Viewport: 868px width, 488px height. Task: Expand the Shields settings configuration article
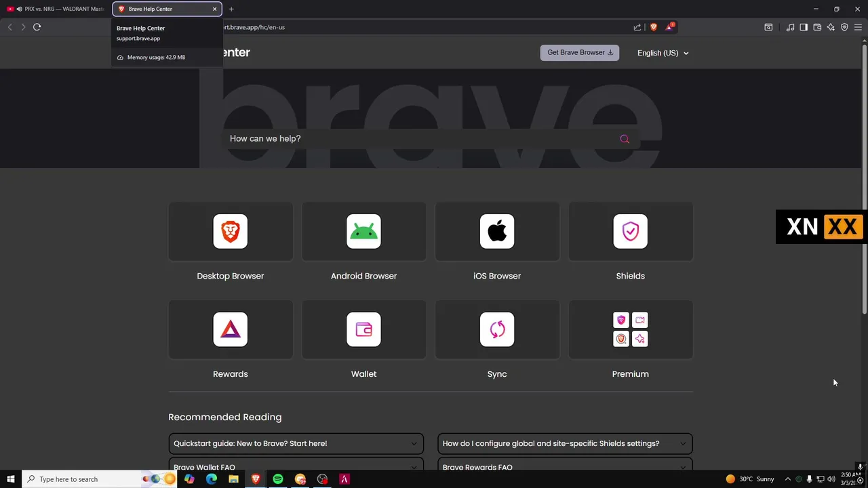[565, 443]
